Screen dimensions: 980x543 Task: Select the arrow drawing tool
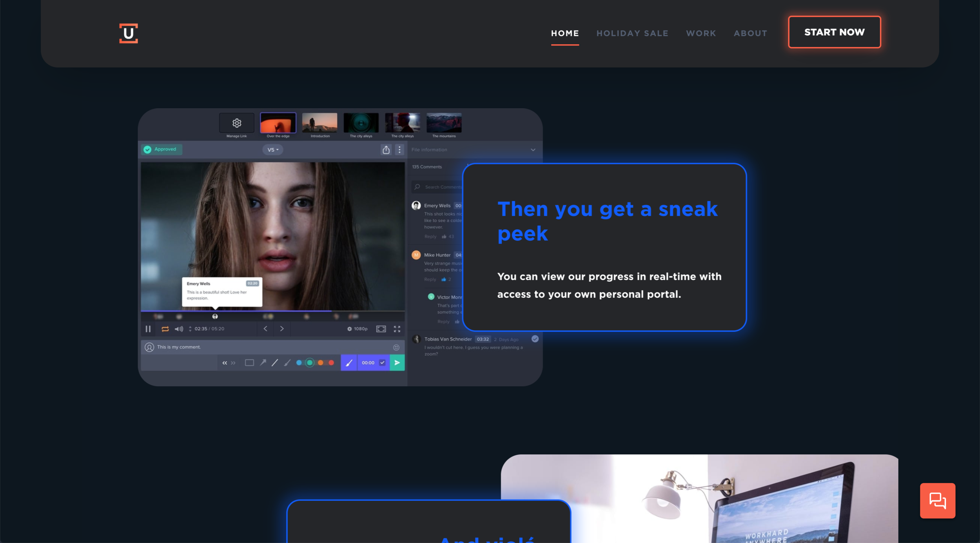click(263, 363)
